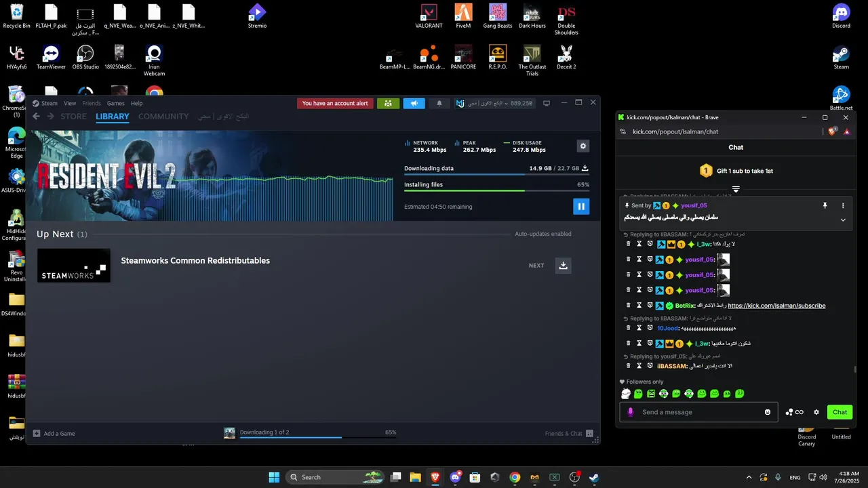Click the Installing files progress bar
868x488 pixels.
pyautogui.click(x=496, y=191)
